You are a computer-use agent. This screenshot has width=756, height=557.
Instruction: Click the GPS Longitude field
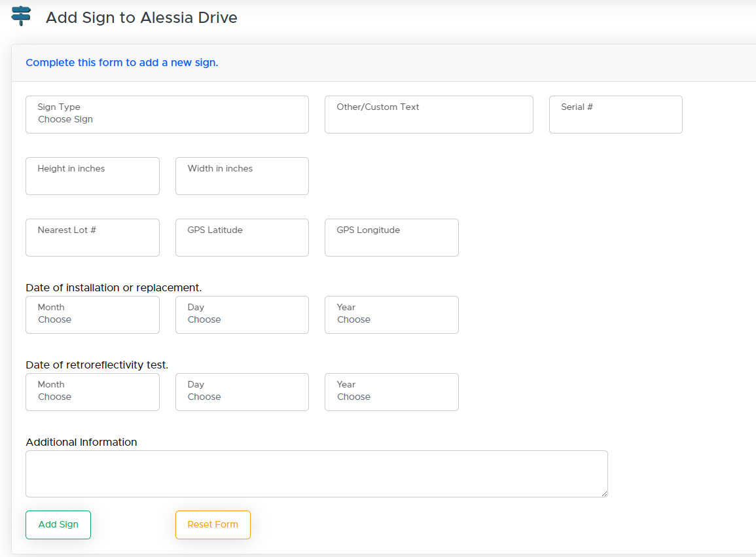[x=391, y=238]
